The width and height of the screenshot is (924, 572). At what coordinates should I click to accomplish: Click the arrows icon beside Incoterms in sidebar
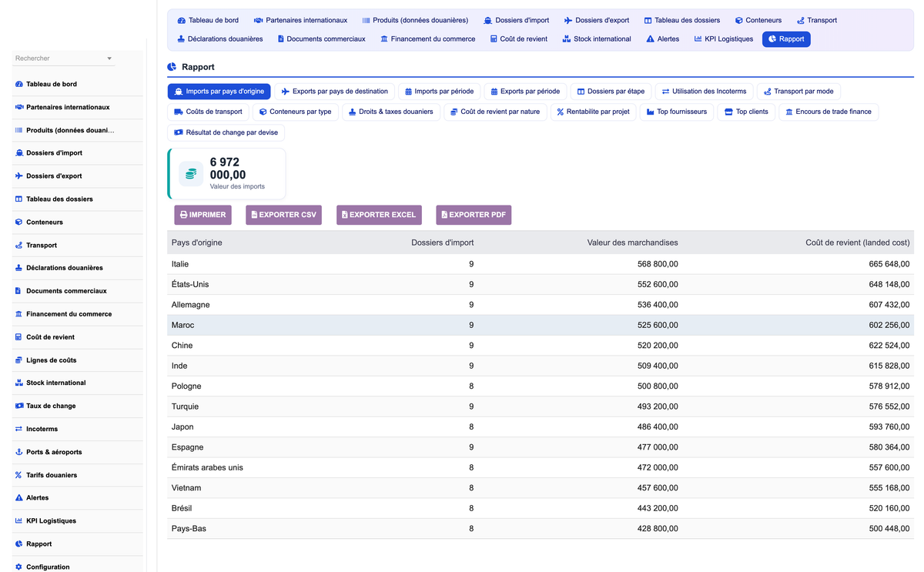pos(19,429)
